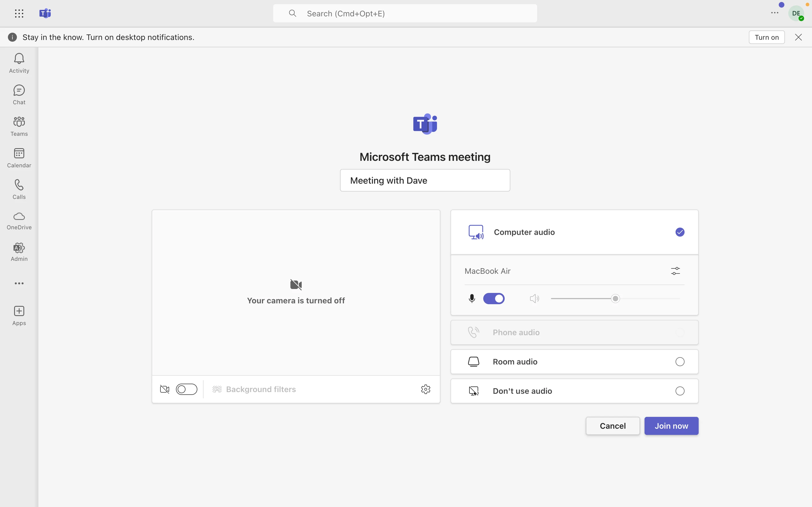Select the Room audio option
The width and height of the screenshot is (812, 507).
(679, 362)
